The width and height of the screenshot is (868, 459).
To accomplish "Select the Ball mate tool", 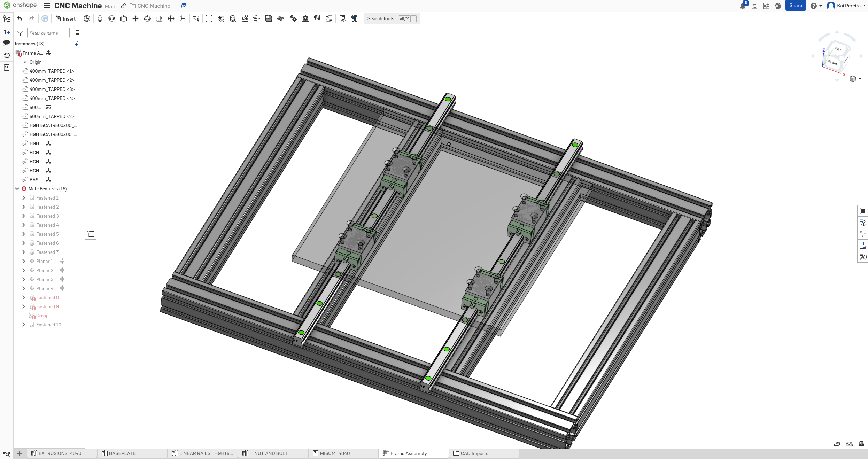I will coord(171,19).
